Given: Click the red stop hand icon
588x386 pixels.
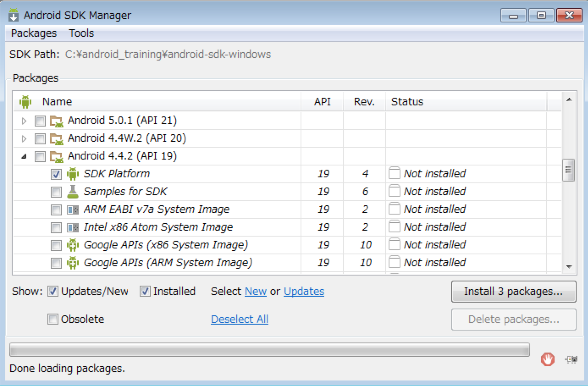Looking at the screenshot, I should point(547,359).
